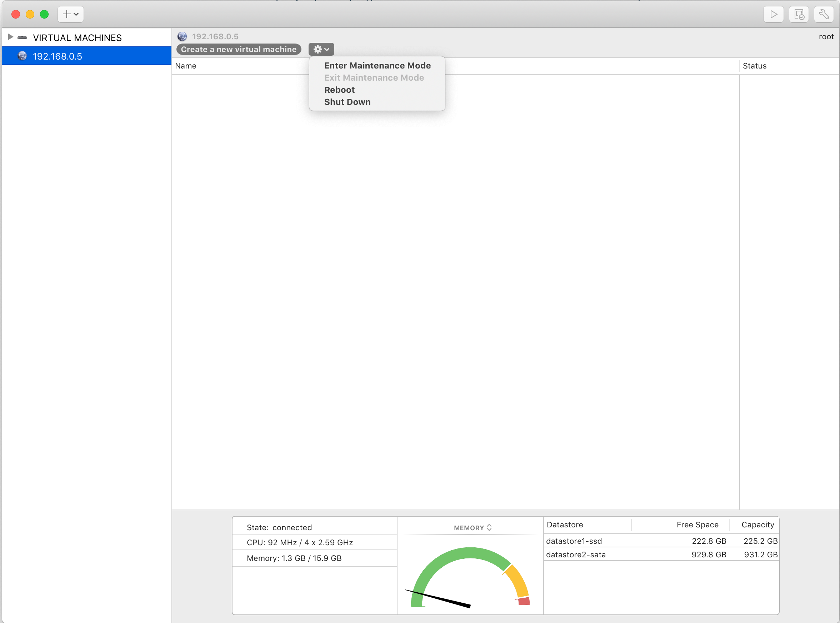Select the datastore1-ssd row
840x623 pixels.
point(574,541)
